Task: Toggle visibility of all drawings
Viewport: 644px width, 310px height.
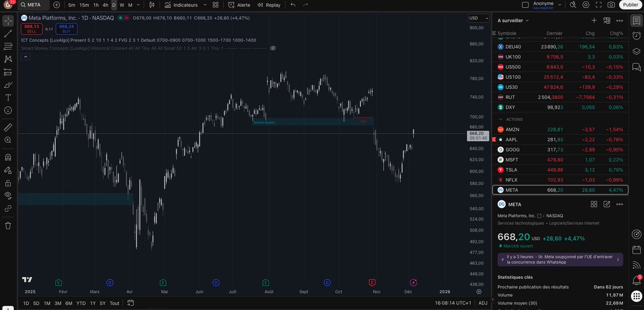Action: point(7,195)
